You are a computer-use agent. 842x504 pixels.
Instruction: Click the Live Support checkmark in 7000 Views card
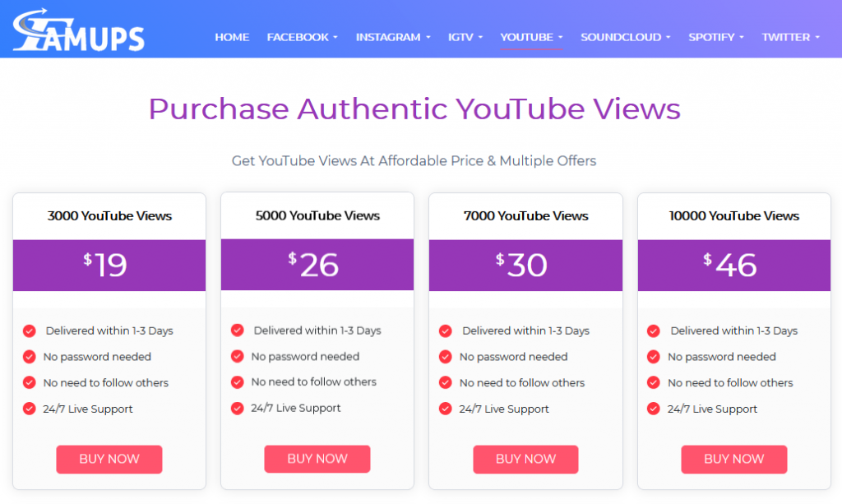(x=445, y=409)
